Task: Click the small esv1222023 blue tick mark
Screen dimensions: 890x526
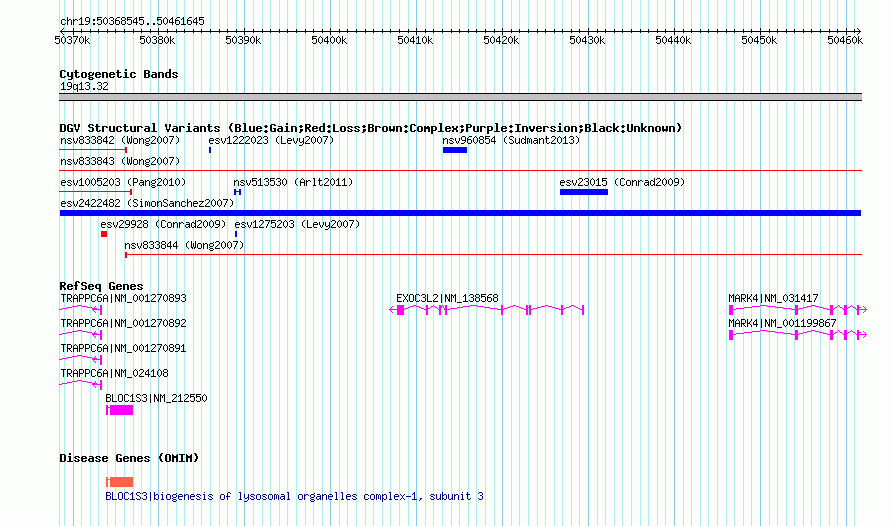Action: tap(210, 150)
